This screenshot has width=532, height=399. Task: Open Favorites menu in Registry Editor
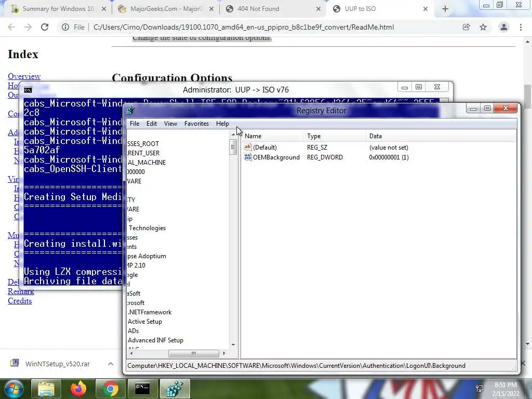point(196,124)
